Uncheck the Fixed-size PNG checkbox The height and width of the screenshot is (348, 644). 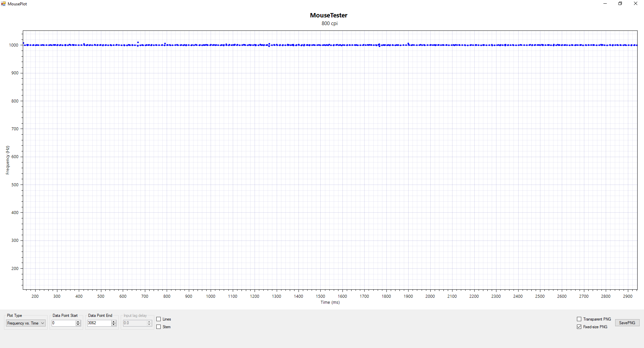pyautogui.click(x=579, y=327)
